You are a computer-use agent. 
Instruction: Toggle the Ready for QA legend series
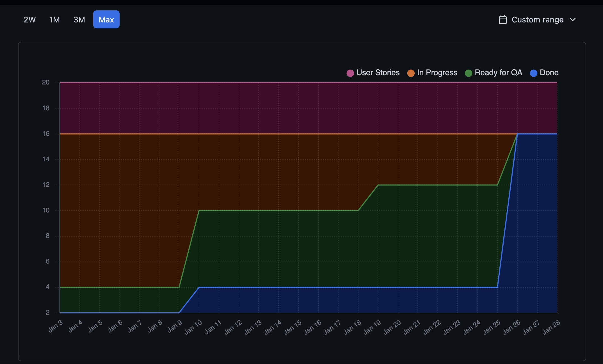coord(494,73)
